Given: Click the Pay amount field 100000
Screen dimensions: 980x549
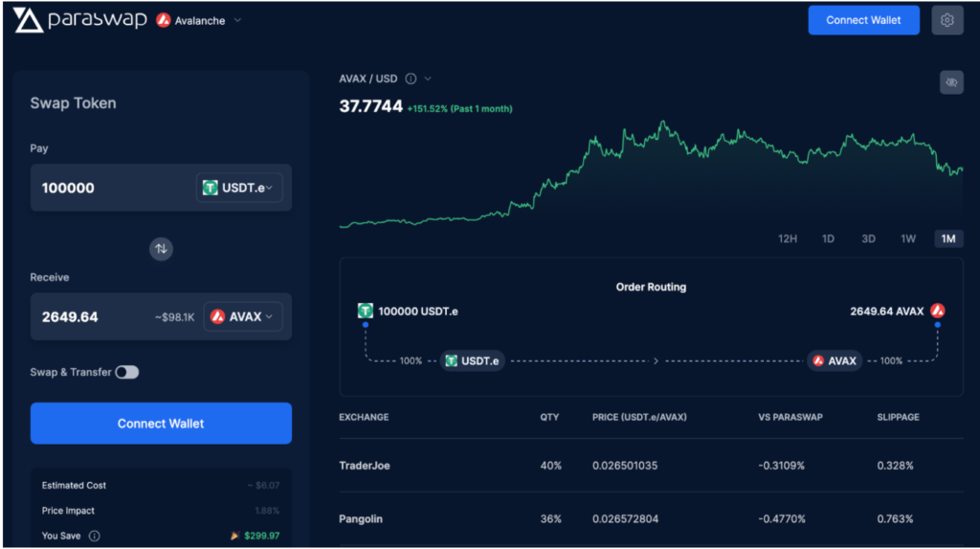Looking at the screenshot, I should click(x=113, y=188).
